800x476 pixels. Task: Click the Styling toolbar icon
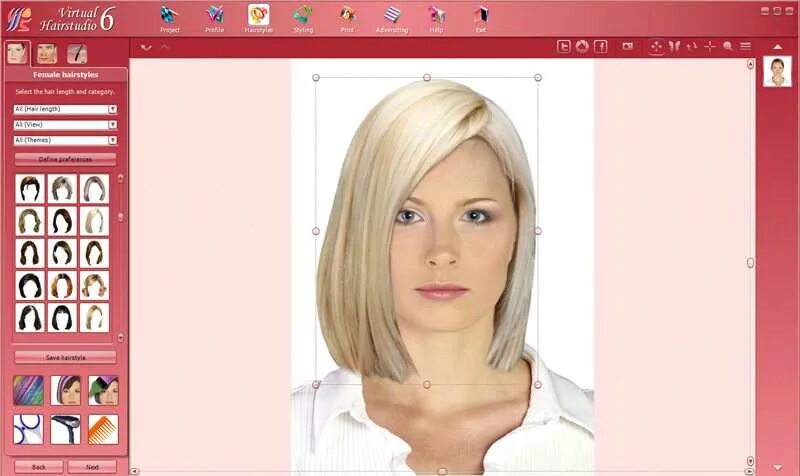pos(302,18)
